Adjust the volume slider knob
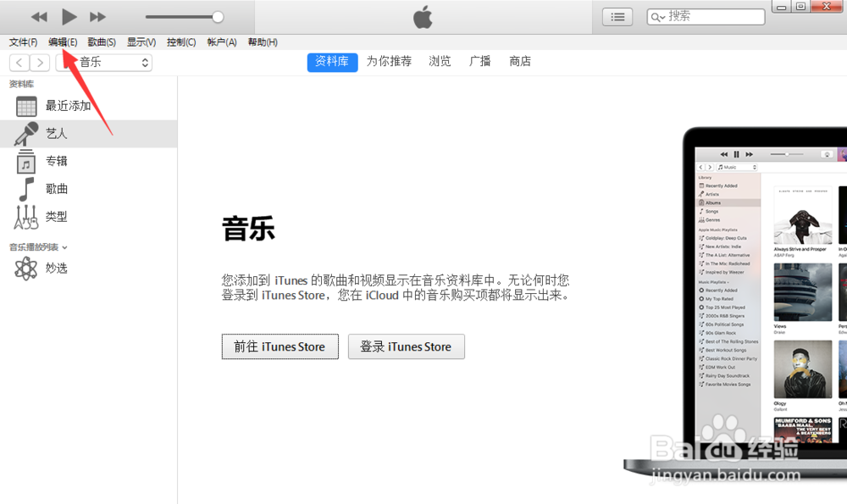Image resolution: width=847 pixels, height=504 pixels. click(218, 17)
